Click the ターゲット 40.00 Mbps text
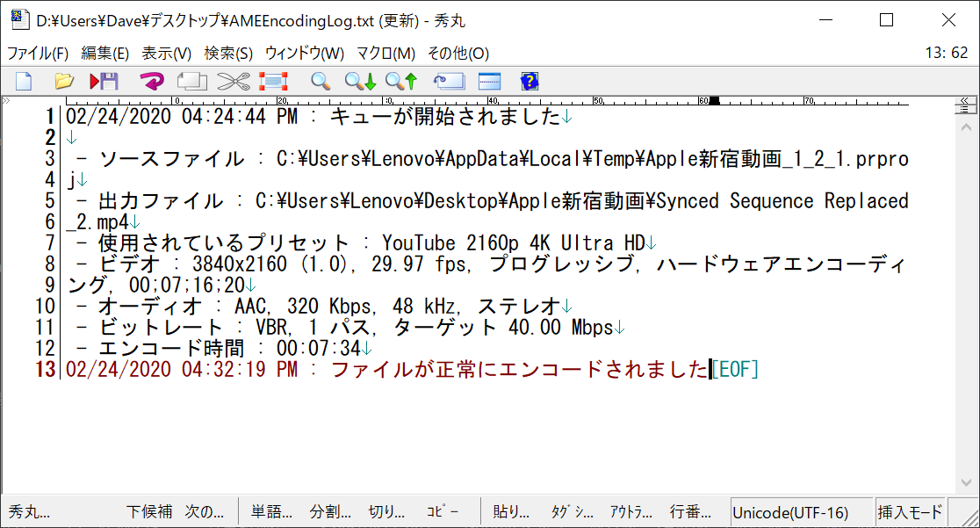The height and width of the screenshot is (528, 980). pyautogui.click(x=504, y=327)
